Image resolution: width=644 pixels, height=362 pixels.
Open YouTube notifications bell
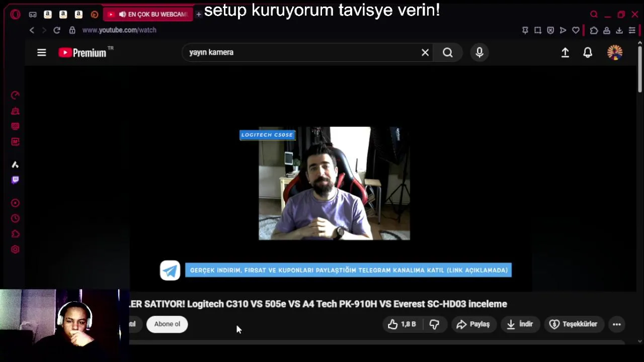coord(588,52)
